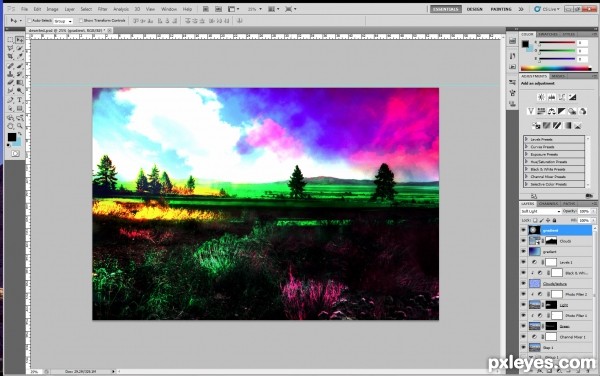Select the Dodge tool

point(20,91)
